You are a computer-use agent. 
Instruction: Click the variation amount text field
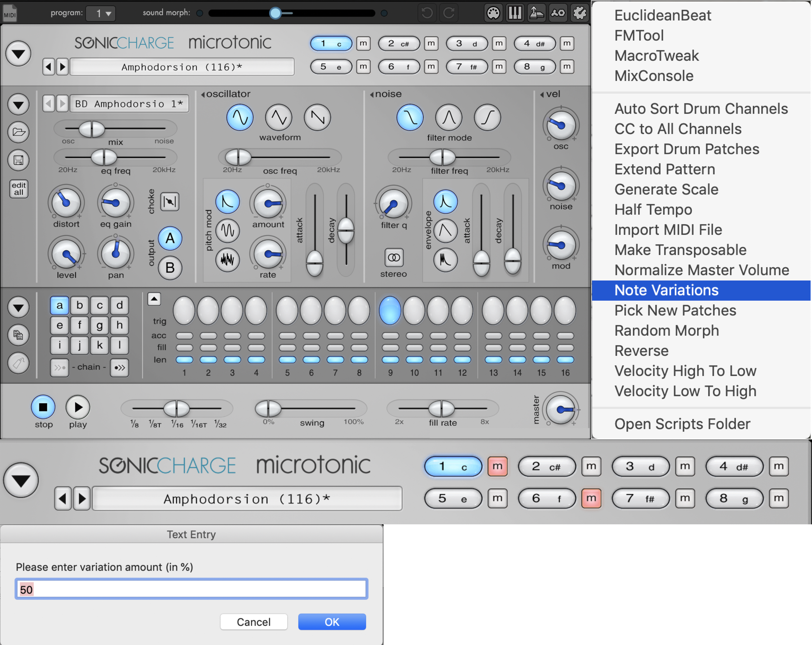(191, 589)
